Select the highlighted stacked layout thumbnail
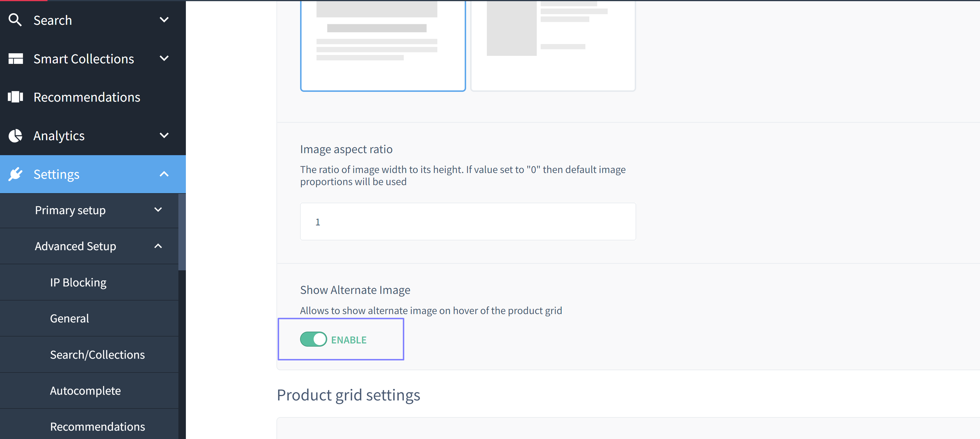 [x=383, y=46]
